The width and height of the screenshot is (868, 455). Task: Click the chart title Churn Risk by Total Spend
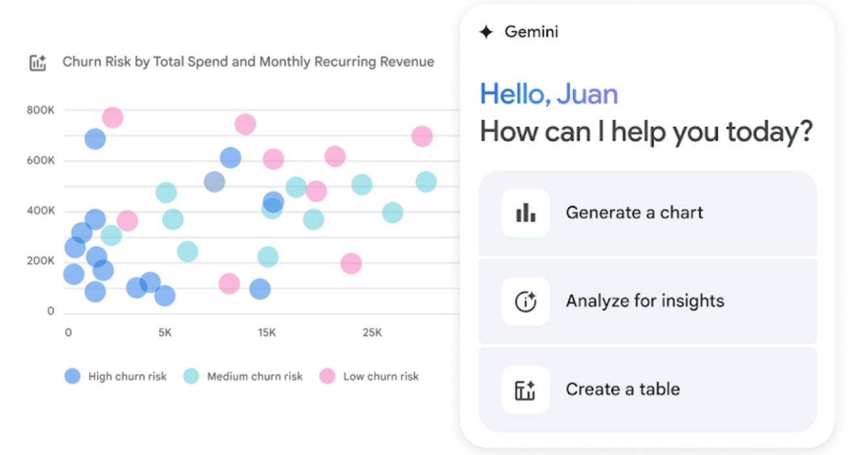coord(248,62)
